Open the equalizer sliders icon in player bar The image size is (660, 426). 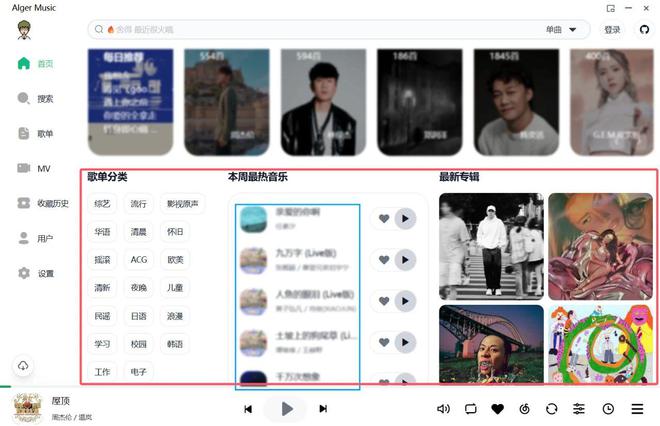pos(579,409)
